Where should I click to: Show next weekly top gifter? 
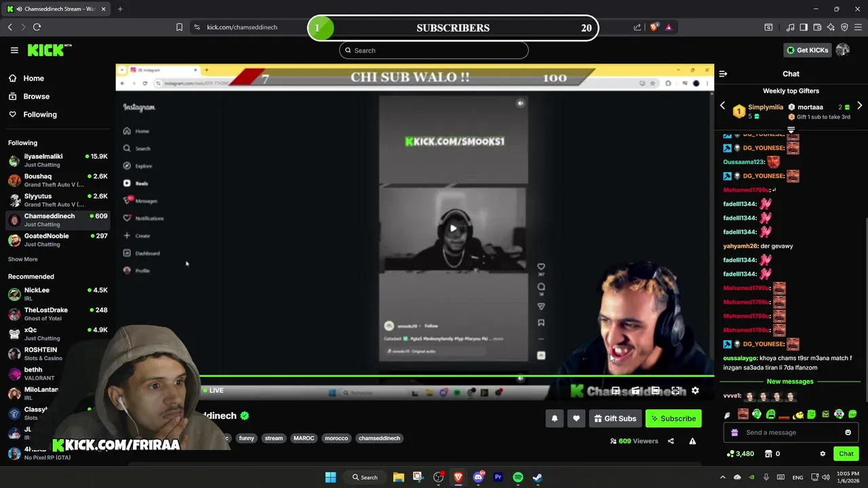859,106
